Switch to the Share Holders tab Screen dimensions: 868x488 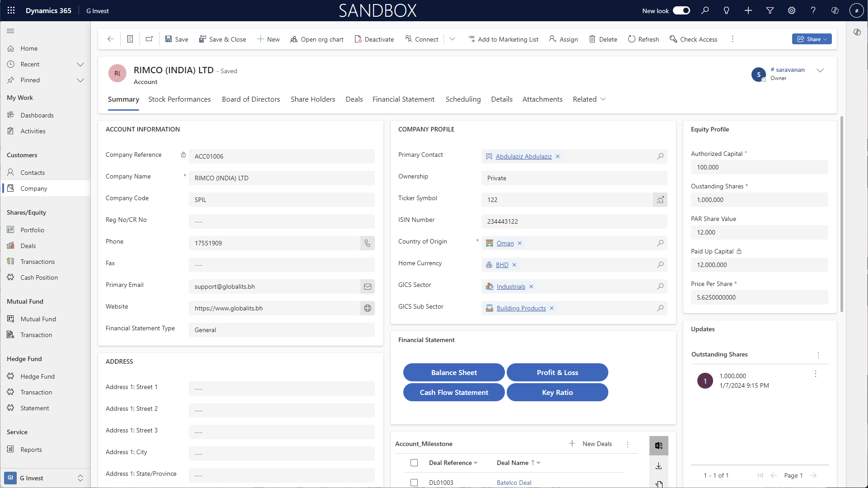(313, 99)
